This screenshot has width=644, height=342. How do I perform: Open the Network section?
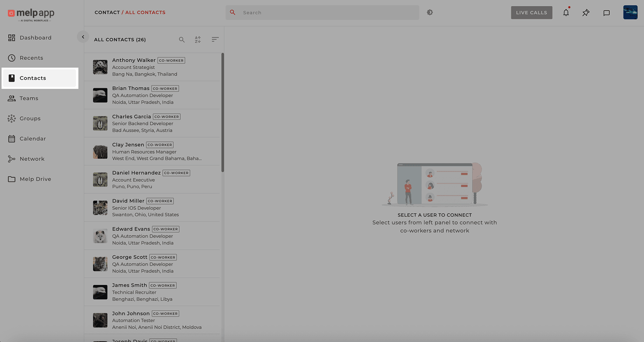point(32,158)
